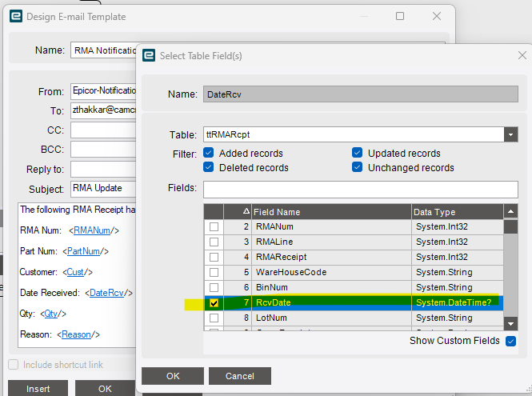Check the RMALine field row checkbox
Image resolution: width=532 pixels, height=396 pixels.
point(214,242)
